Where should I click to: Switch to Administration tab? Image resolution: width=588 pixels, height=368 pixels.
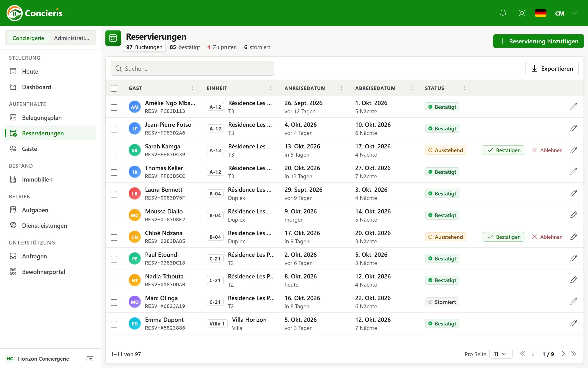coord(72,38)
